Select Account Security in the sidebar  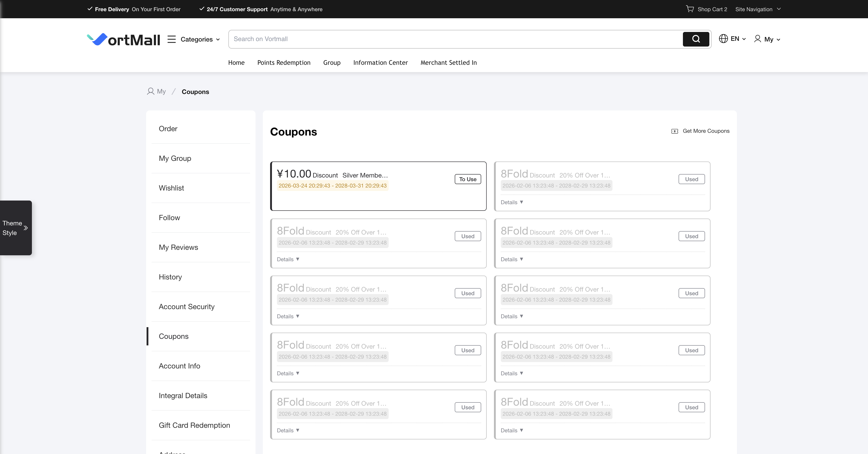[186, 307]
